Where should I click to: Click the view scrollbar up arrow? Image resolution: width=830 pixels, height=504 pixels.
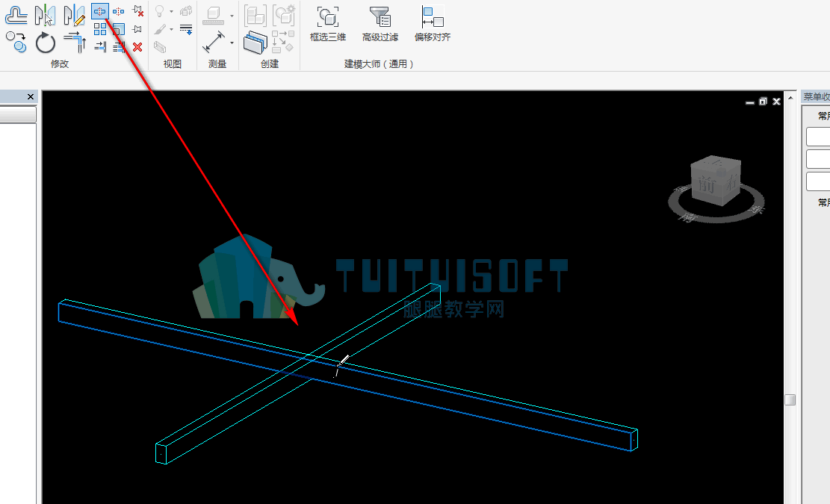click(x=790, y=98)
